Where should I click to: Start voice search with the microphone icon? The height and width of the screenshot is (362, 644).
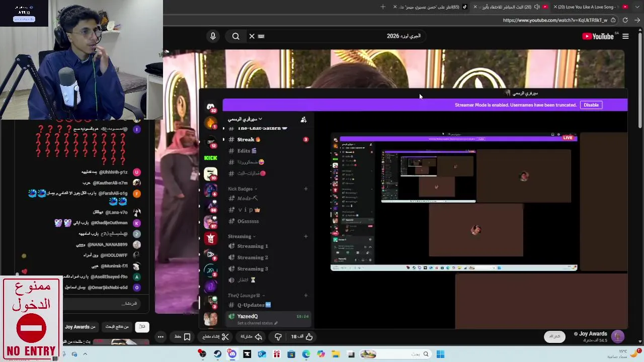click(213, 36)
